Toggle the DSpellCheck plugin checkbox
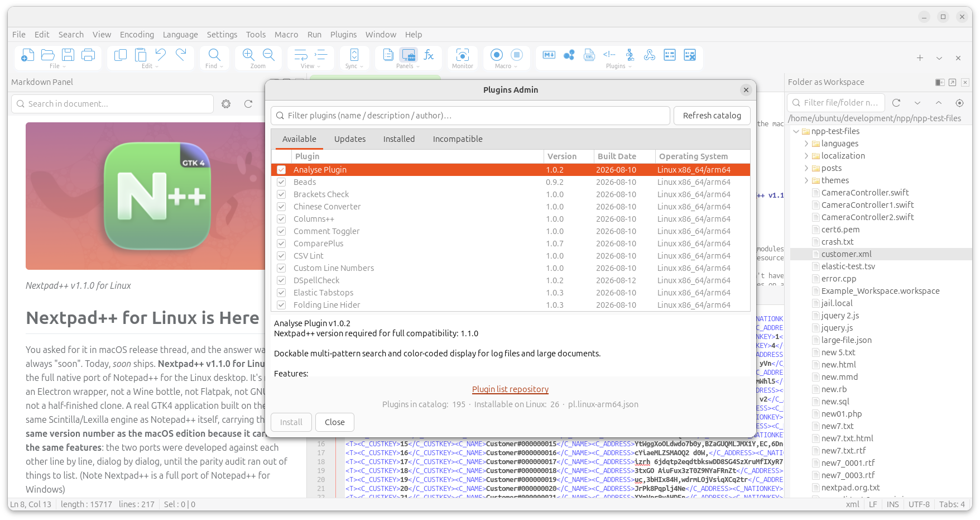The height and width of the screenshot is (520, 980). pos(281,280)
